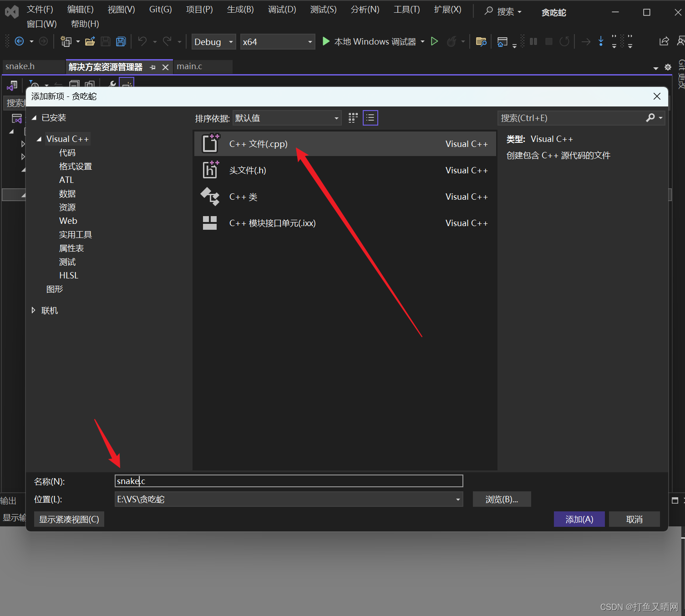Screen dimensions: 685x616
Task: Click the share icon in the toolbar
Action: [x=664, y=41]
